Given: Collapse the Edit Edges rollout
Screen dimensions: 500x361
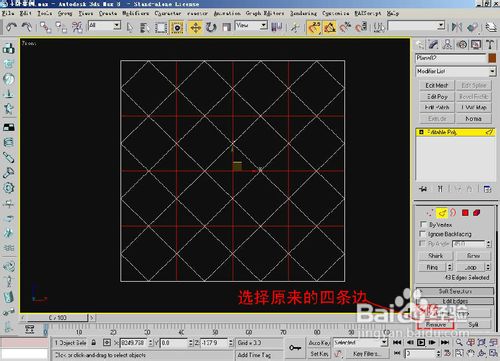Looking at the screenshot, I should click(x=455, y=301).
